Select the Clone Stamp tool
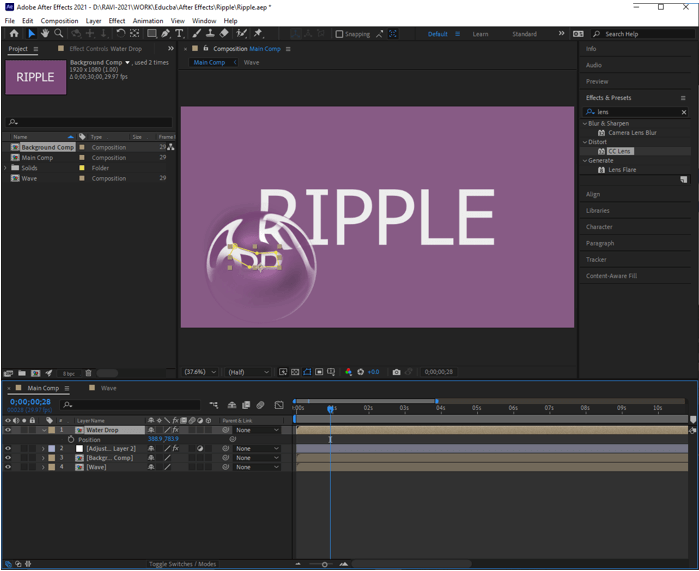Viewport: 699px width, 571px height. pos(210,33)
